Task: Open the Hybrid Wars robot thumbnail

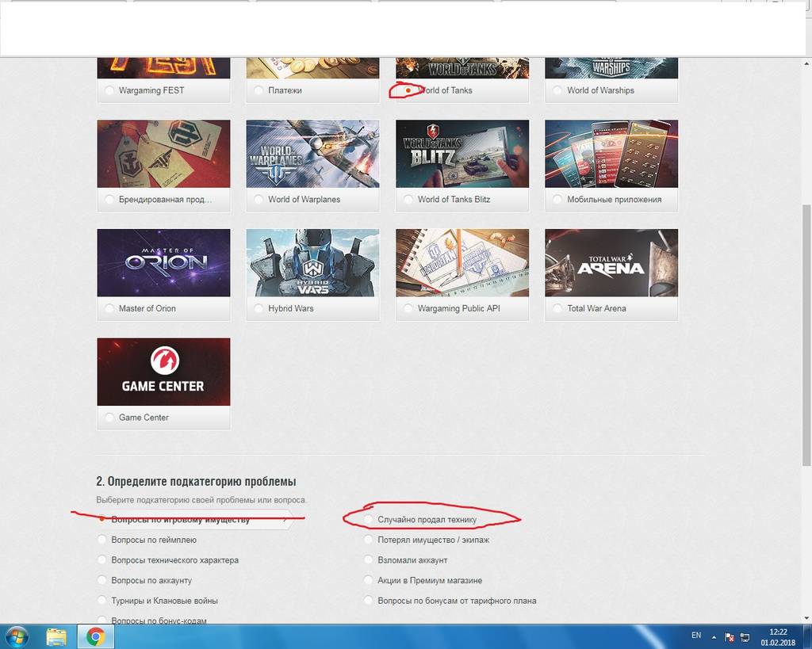Action: pyautogui.click(x=312, y=263)
